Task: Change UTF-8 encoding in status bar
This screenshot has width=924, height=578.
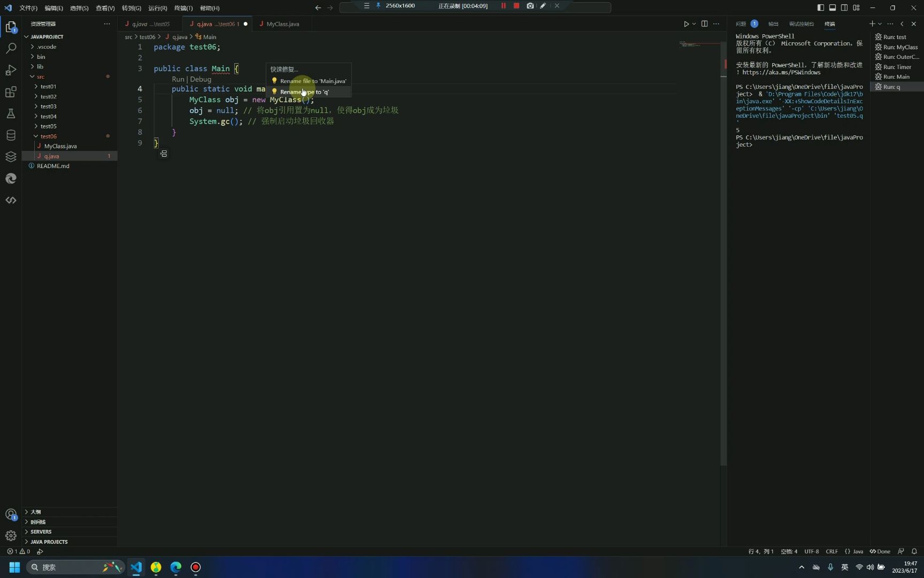Action: (x=811, y=551)
